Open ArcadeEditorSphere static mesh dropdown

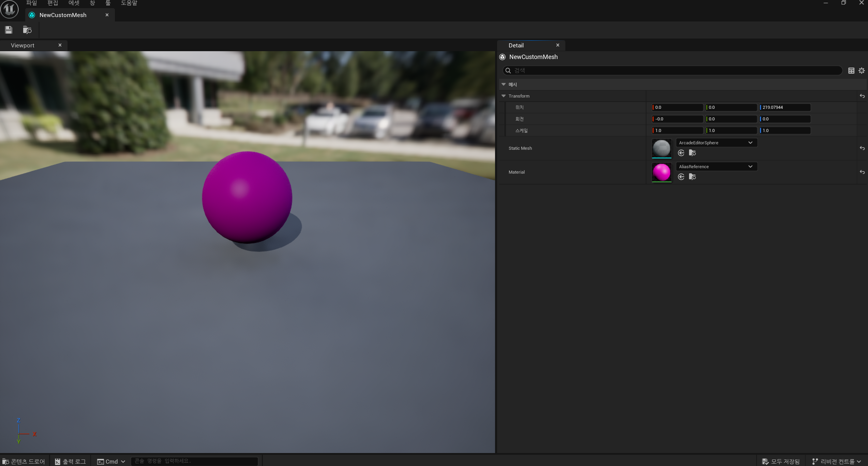(x=716, y=143)
